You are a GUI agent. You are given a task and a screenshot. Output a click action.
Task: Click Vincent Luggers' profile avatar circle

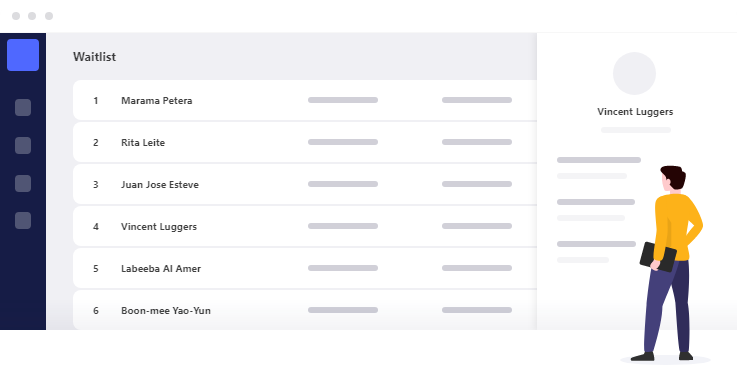point(634,74)
